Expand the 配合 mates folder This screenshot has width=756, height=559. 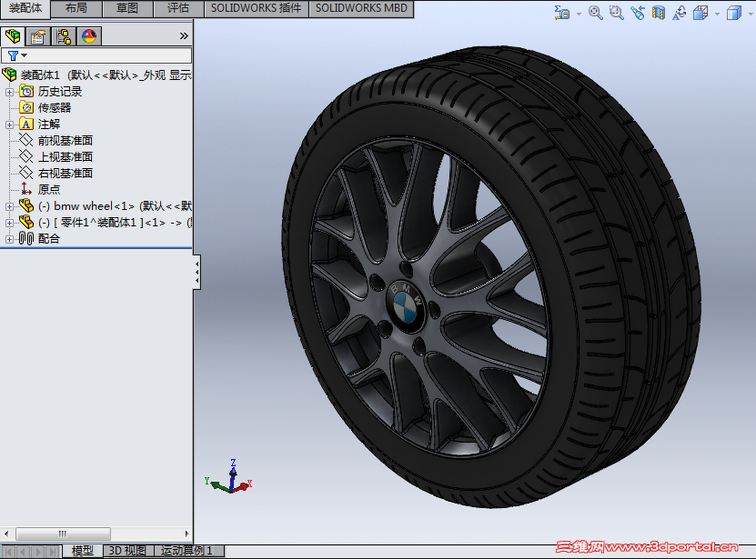tap(9, 239)
